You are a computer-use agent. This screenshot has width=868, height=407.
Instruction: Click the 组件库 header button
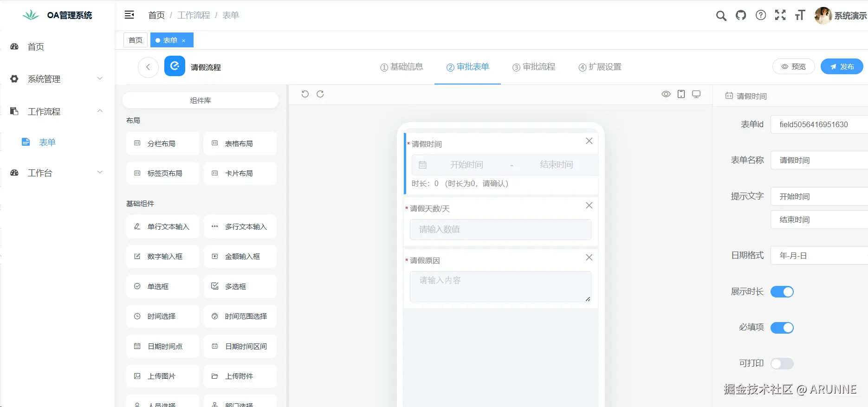pos(201,100)
